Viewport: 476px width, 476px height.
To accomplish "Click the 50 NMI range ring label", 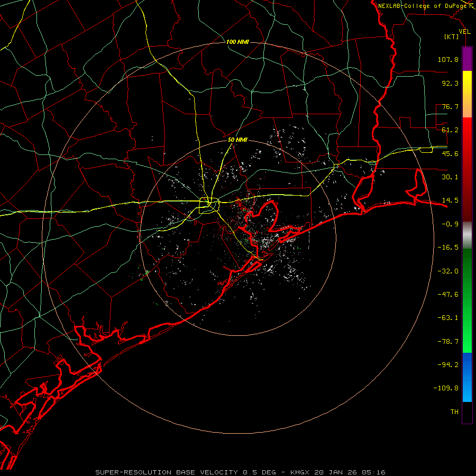I will [x=237, y=140].
